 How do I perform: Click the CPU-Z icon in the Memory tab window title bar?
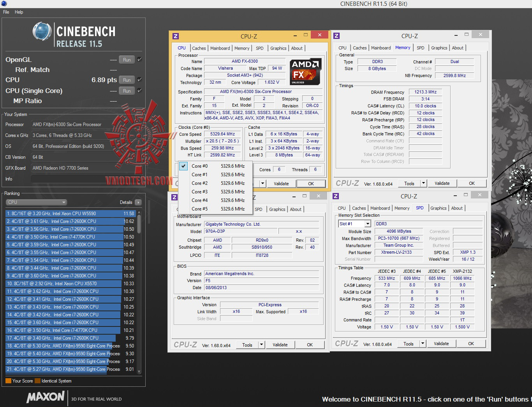[x=336, y=36]
